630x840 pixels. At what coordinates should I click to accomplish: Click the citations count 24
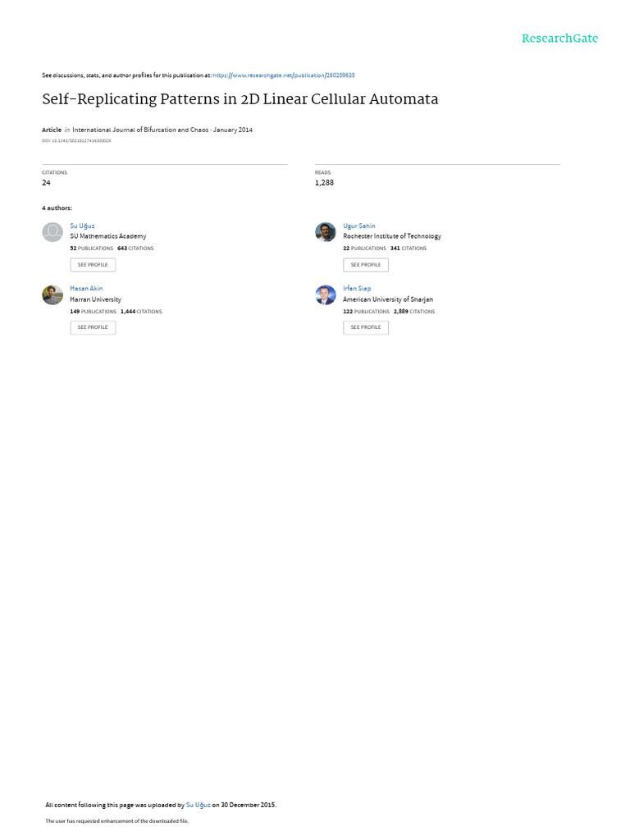tap(46, 183)
